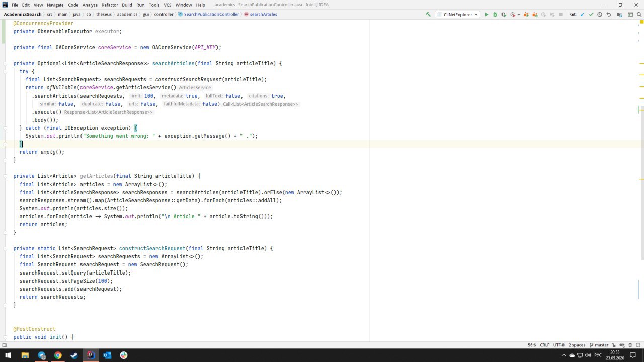Open the master Git branch popup
Viewport: 644px width, 362px height.
(x=598, y=345)
